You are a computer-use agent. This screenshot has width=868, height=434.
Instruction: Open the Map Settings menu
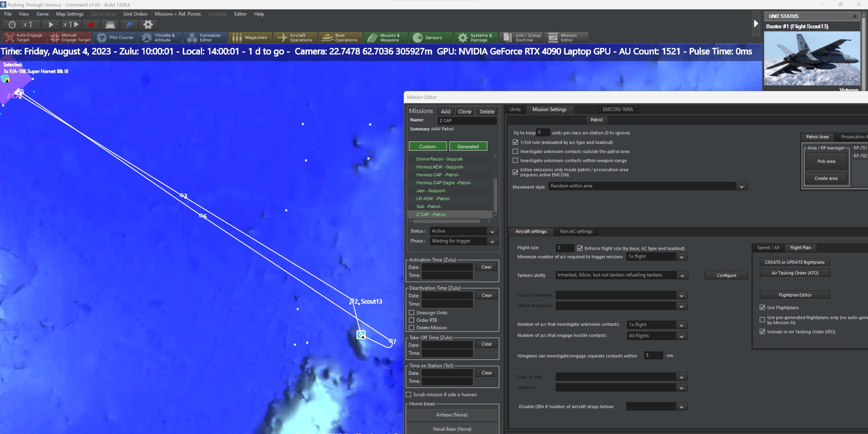[70, 14]
